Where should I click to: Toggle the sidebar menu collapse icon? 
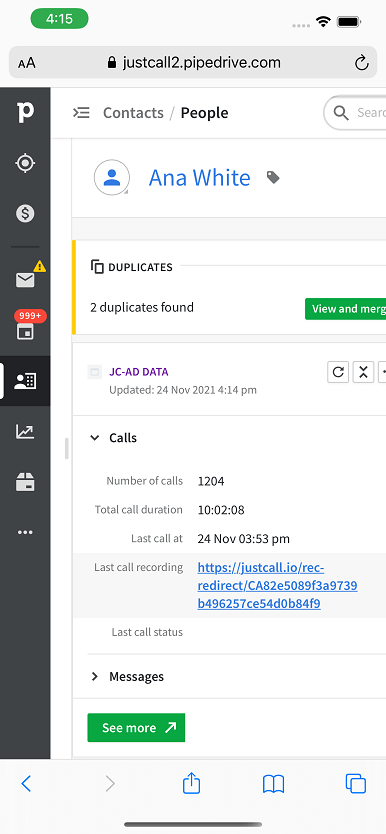pos(81,113)
